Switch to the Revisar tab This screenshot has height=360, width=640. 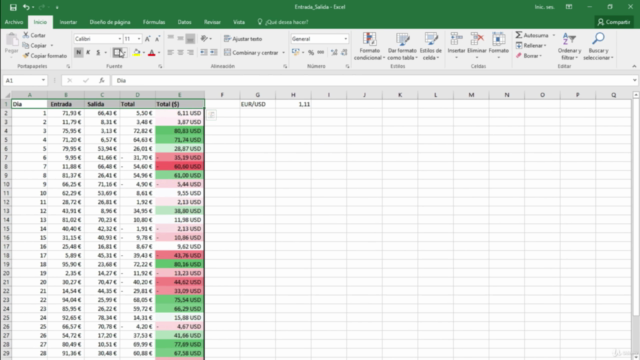point(212,22)
